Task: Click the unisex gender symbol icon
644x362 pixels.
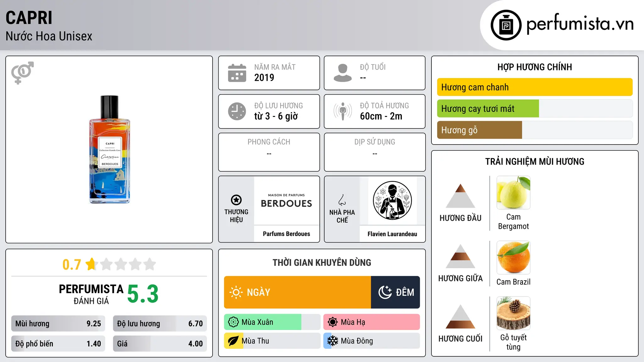Action: tap(22, 73)
